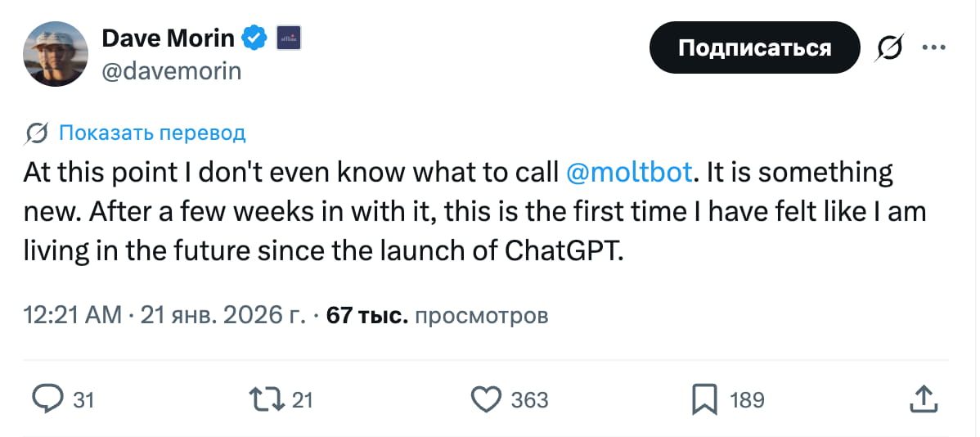Click the 12:21 AM · 21 янв. 2026 timestamp
This screenshot has height=437, width=980.
tap(164, 315)
